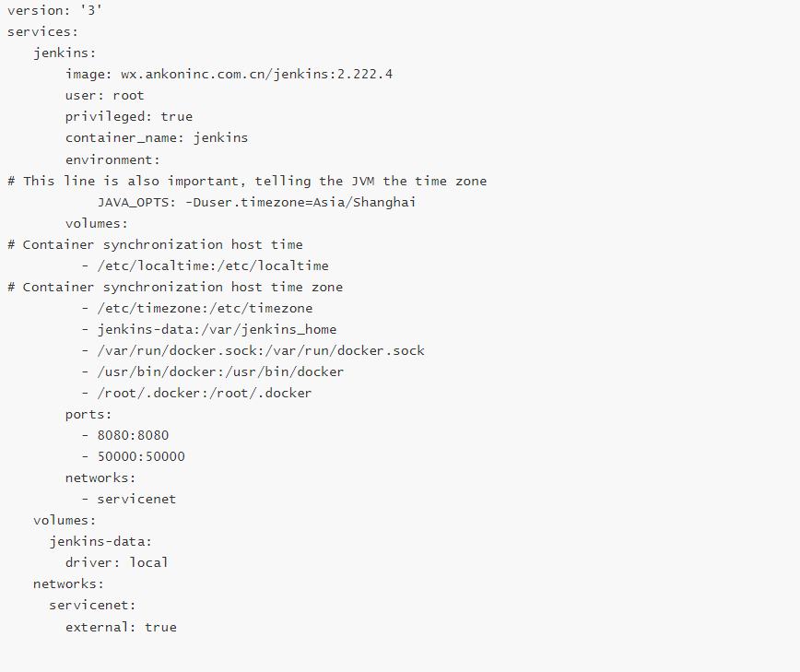
Task: Click the top-level services: key
Action: (x=42, y=31)
